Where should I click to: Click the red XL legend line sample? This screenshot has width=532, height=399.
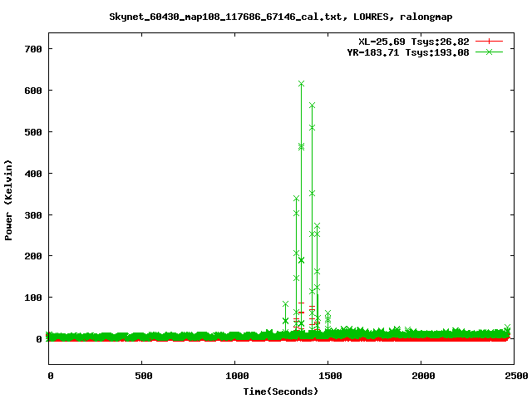pyautogui.click(x=489, y=42)
